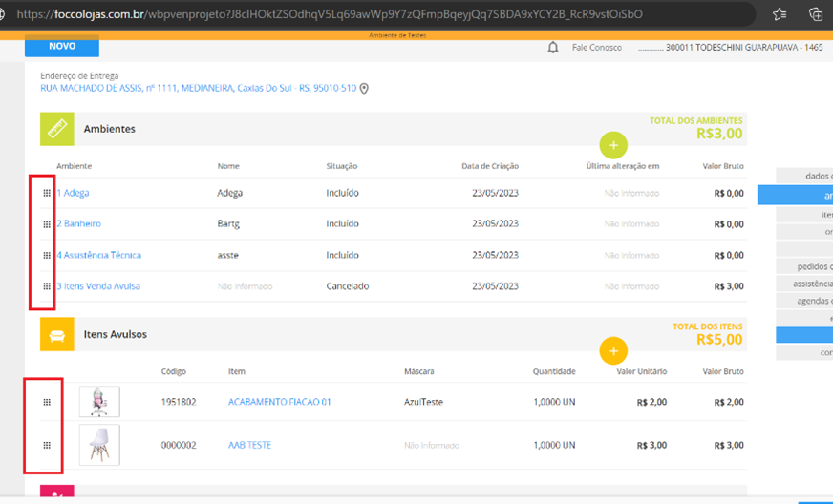Select the agendas side tab
The height and width of the screenshot is (504, 833).
(x=804, y=301)
